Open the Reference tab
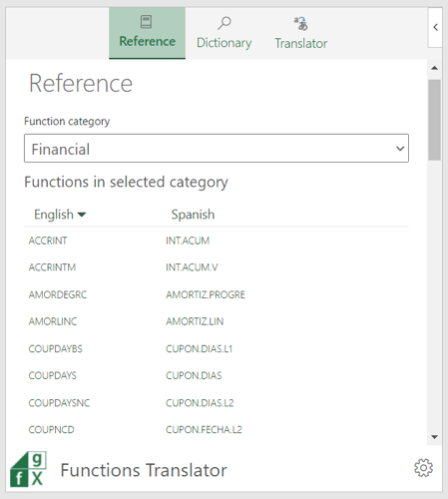Screen dimensions: 448x499 point(147,33)
